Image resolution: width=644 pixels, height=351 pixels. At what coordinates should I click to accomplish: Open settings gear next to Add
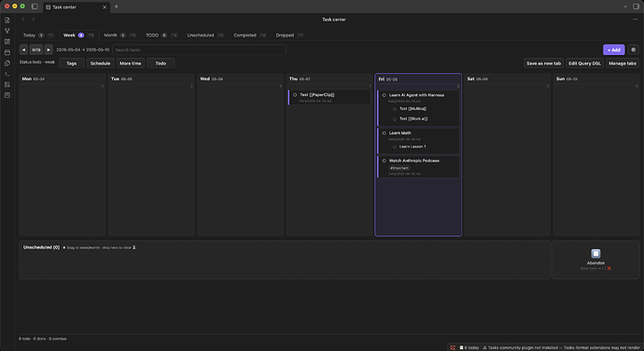pos(634,49)
